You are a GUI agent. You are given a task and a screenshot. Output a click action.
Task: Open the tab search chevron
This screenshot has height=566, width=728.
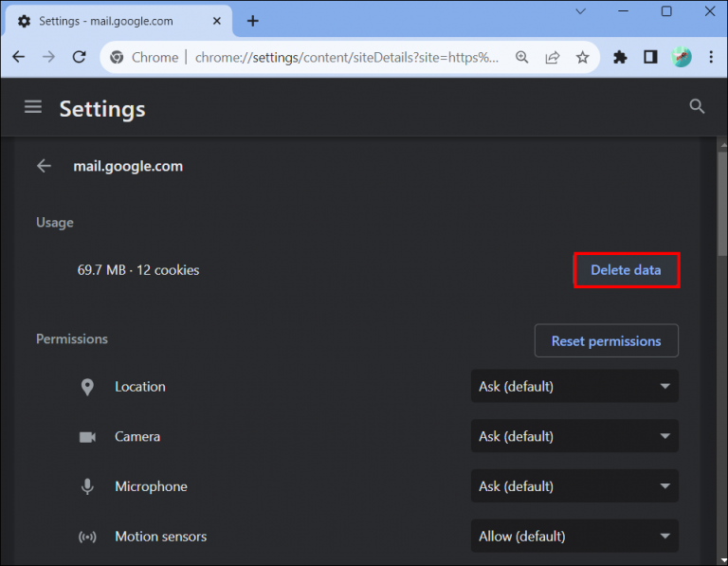pos(580,11)
